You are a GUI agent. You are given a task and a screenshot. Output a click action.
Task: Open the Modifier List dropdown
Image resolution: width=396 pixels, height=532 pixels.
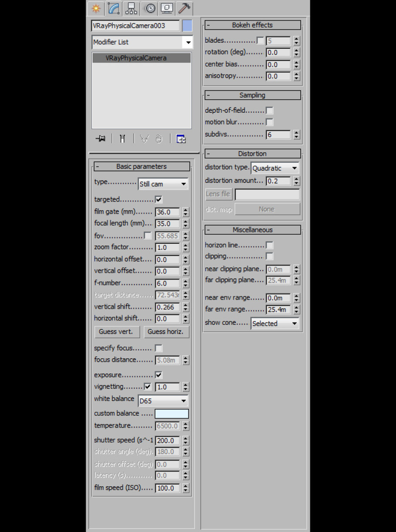(142, 42)
